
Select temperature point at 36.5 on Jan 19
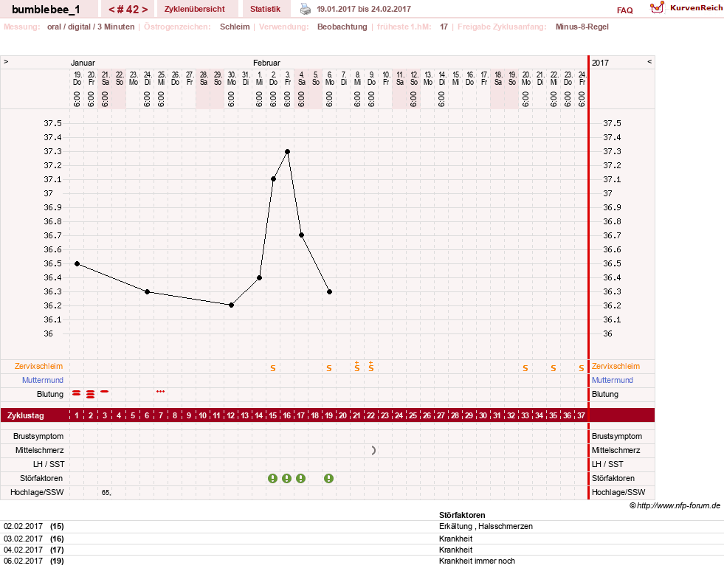point(77,263)
